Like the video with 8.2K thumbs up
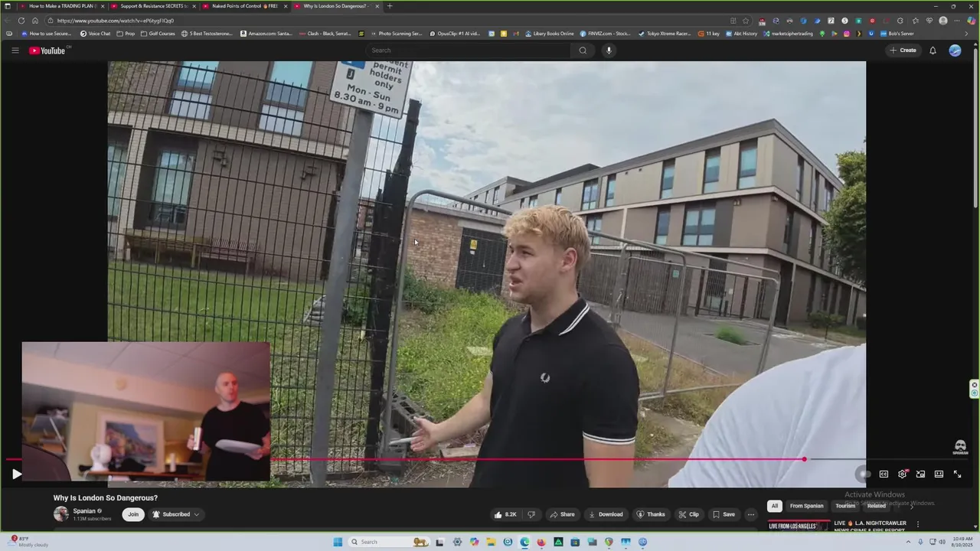 (505, 514)
